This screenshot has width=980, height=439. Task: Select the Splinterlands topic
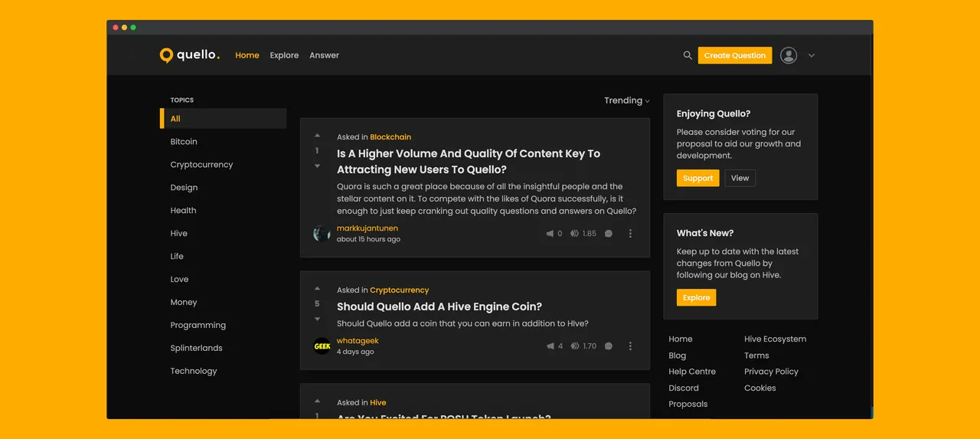pyautogui.click(x=196, y=348)
